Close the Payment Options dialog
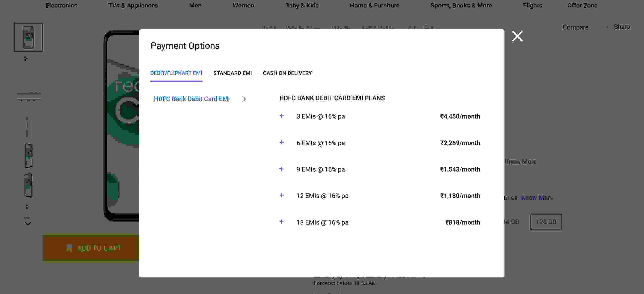Image resolution: width=644 pixels, height=294 pixels. coord(517,36)
